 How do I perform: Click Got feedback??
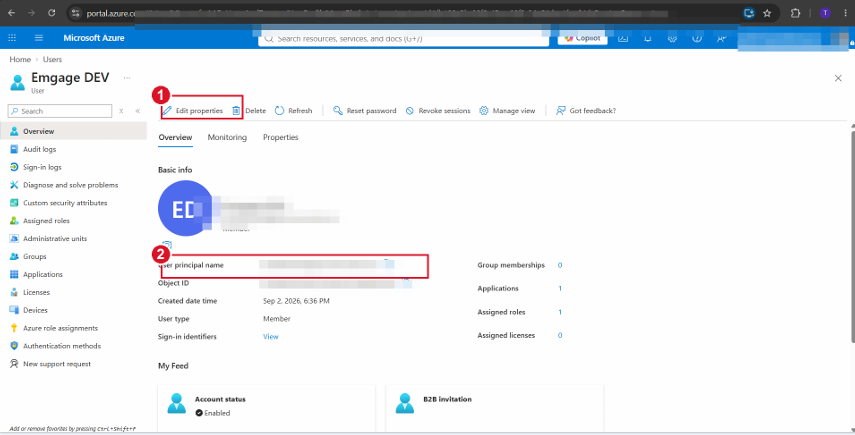pyautogui.click(x=586, y=111)
